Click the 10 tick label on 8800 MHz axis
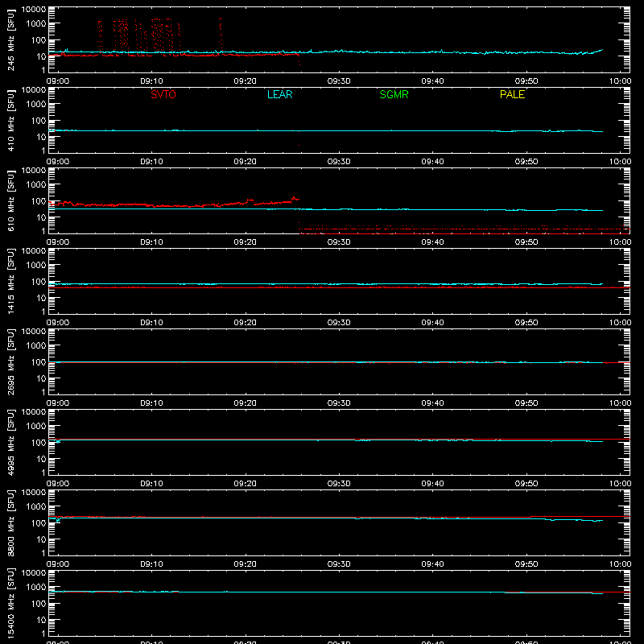The height and width of the screenshot is (644, 644). click(x=41, y=539)
